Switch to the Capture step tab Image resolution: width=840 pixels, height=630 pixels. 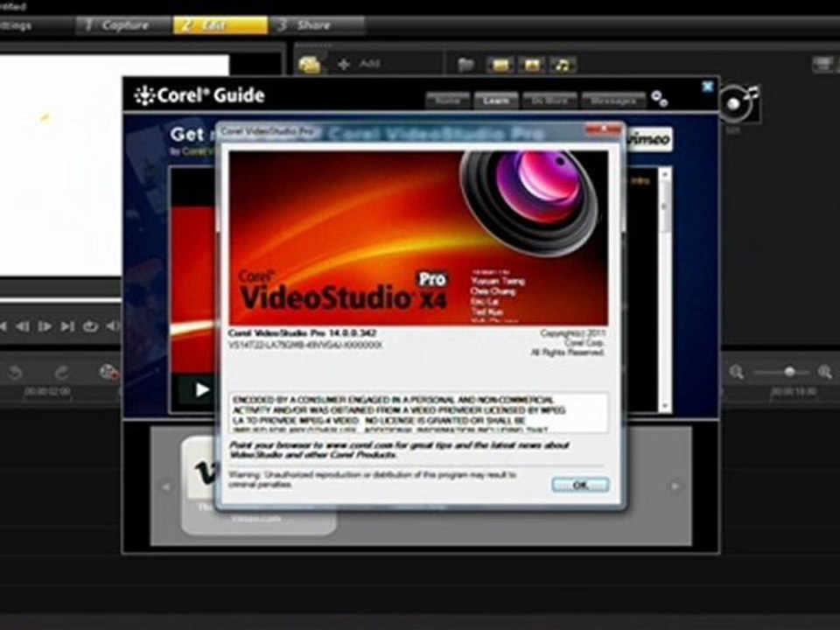(x=123, y=25)
